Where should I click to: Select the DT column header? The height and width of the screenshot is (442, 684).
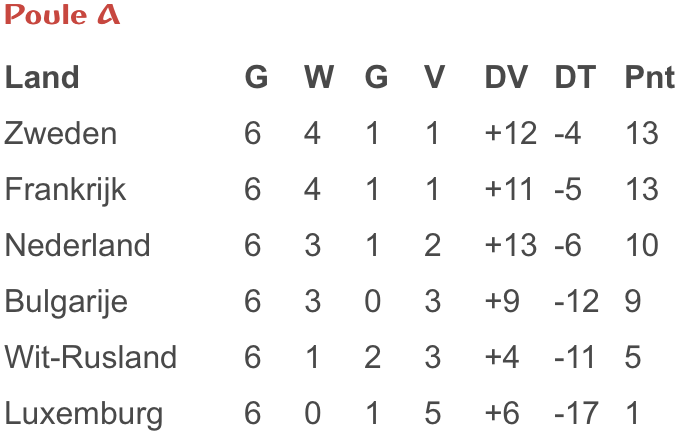pyautogui.click(x=575, y=78)
